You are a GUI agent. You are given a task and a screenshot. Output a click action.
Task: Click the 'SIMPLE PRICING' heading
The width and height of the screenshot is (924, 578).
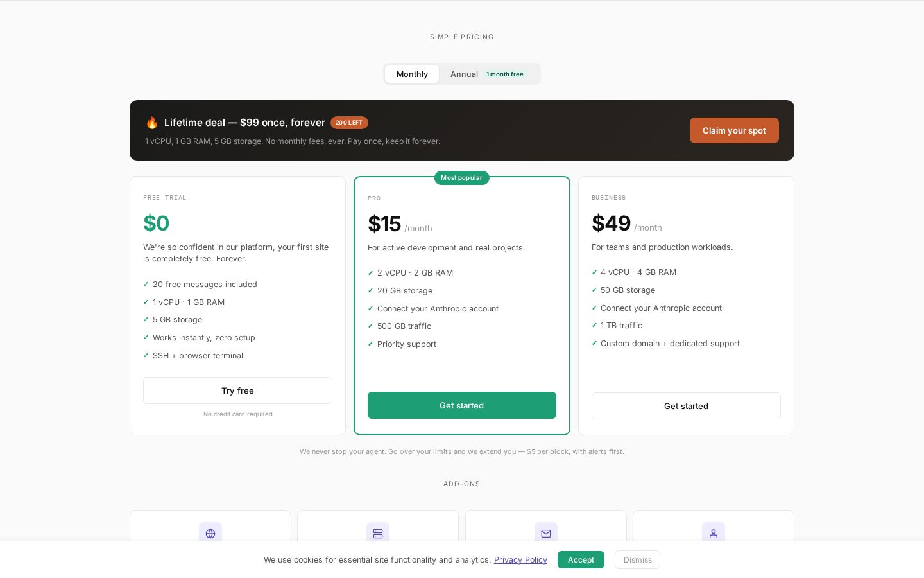462,37
